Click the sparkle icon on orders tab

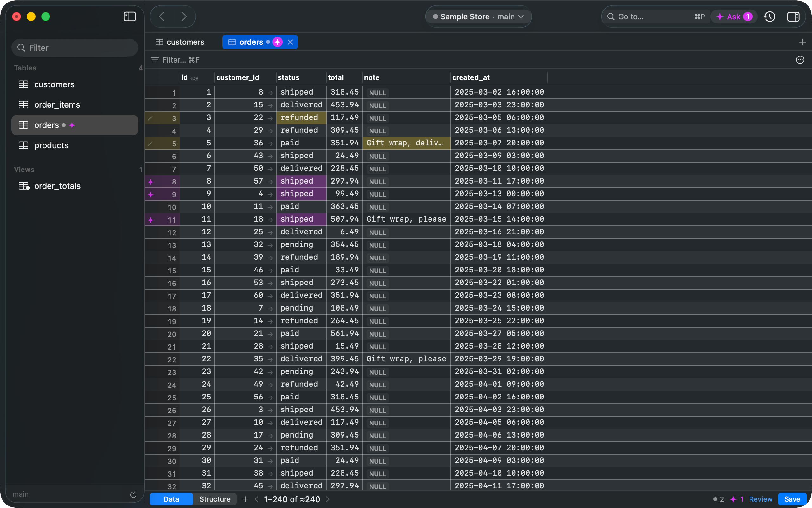pos(278,42)
